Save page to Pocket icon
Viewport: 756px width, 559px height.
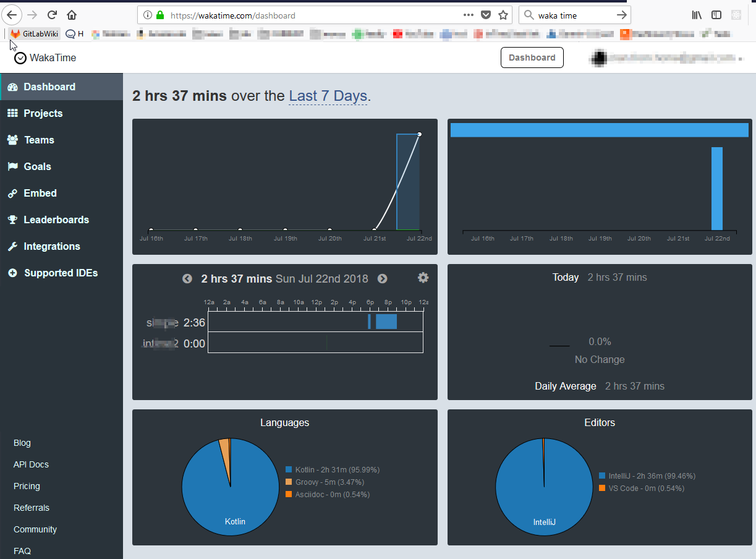pyautogui.click(x=486, y=15)
